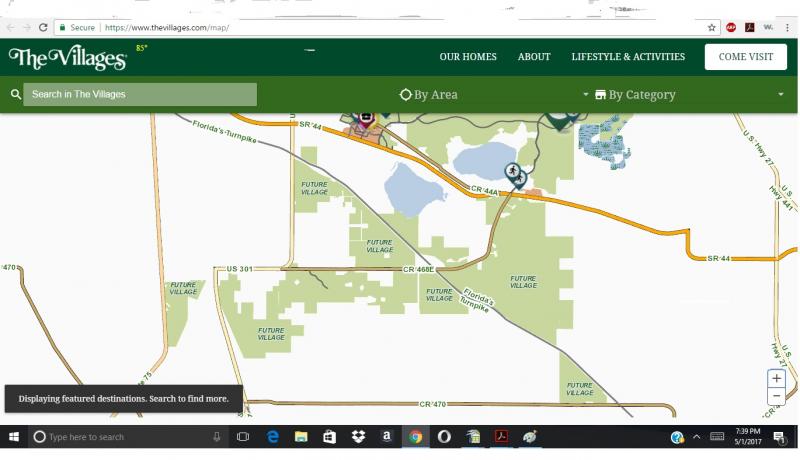
Task: Select the lower recreation marker near CR 44A
Action: [519, 180]
